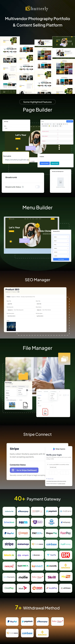The image size is (75, 644).
Task: Open the Contact Support link
Action: click(x=61, y=483)
